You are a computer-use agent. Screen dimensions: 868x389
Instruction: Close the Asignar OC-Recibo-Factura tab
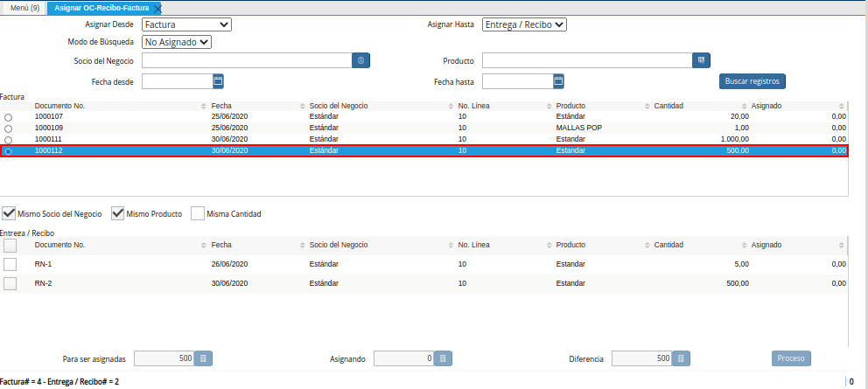[157, 8]
